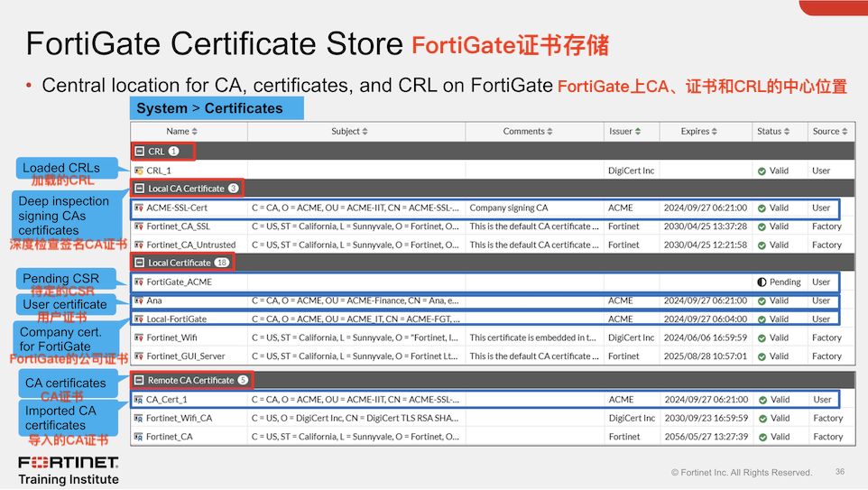Click the Remote CA Certificate count badge 5

(243, 380)
